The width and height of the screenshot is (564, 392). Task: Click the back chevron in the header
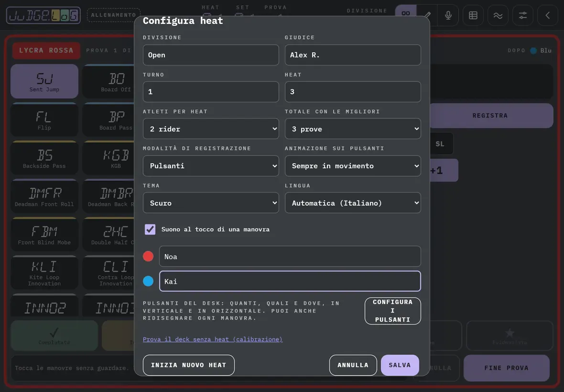point(547,15)
